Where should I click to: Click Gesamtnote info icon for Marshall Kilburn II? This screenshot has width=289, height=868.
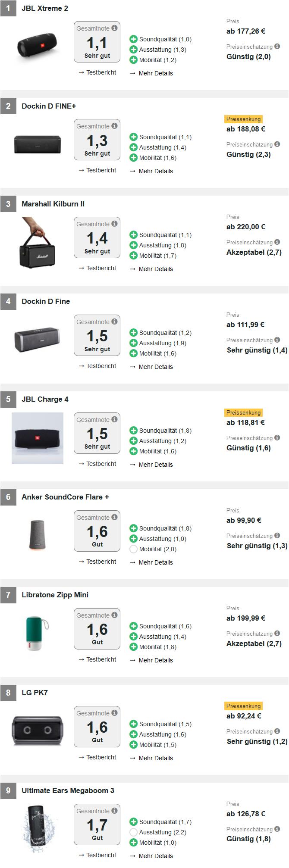tap(114, 224)
